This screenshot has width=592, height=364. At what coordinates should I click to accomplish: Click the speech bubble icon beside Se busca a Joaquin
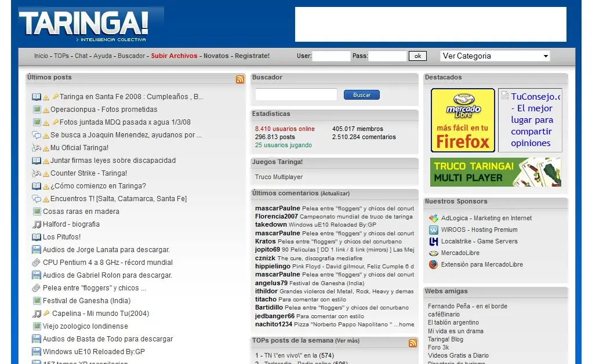tap(37, 135)
